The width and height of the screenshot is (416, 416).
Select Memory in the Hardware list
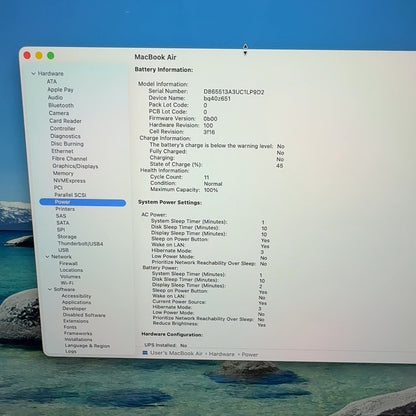pos(63,173)
